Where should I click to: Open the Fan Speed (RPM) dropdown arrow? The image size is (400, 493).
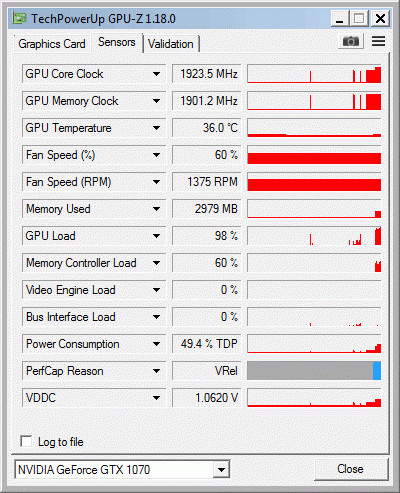[x=156, y=182]
